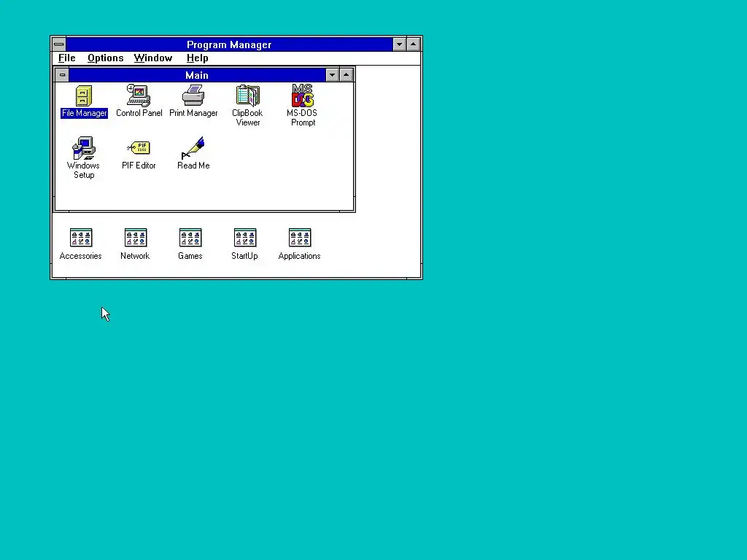Minimize the Main group window

click(x=332, y=75)
